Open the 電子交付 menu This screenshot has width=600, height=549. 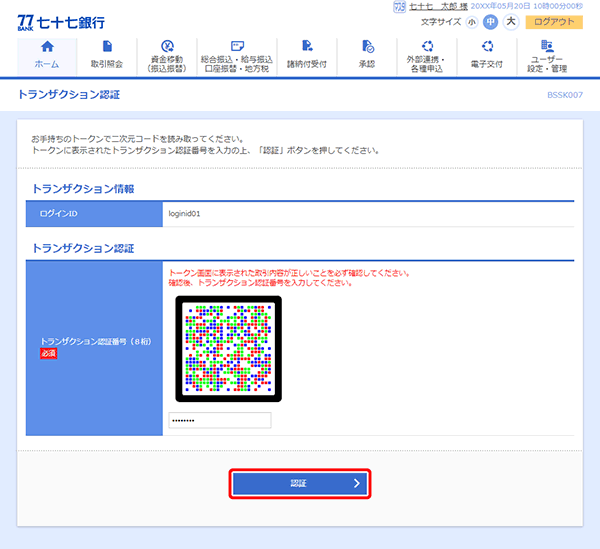(x=487, y=56)
